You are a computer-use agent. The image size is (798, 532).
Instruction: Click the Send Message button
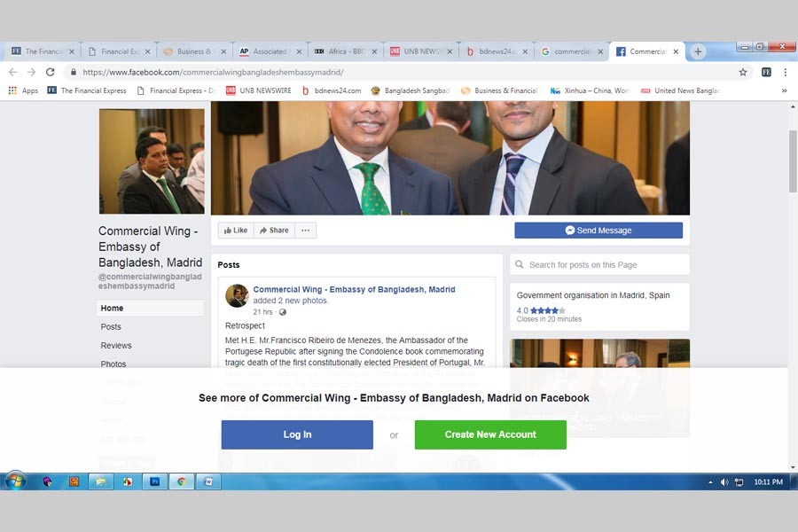(x=598, y=231)
